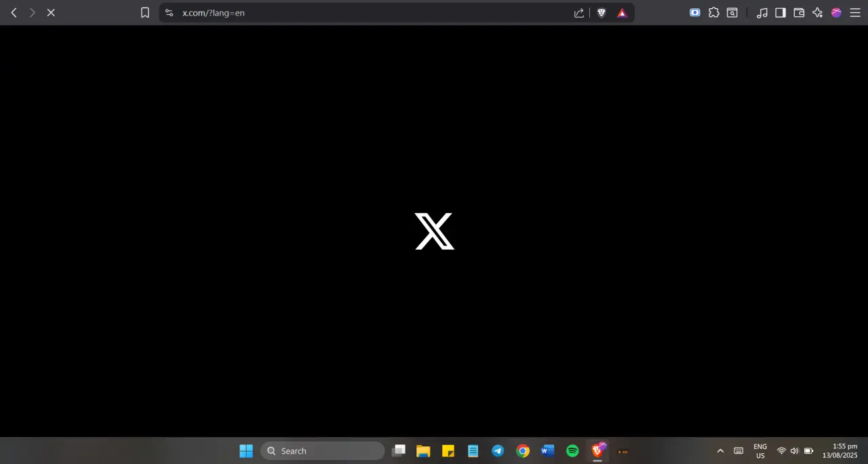Click the volume speaker tray icon
This screenshot has width=868, height=464.
[794, 451]
